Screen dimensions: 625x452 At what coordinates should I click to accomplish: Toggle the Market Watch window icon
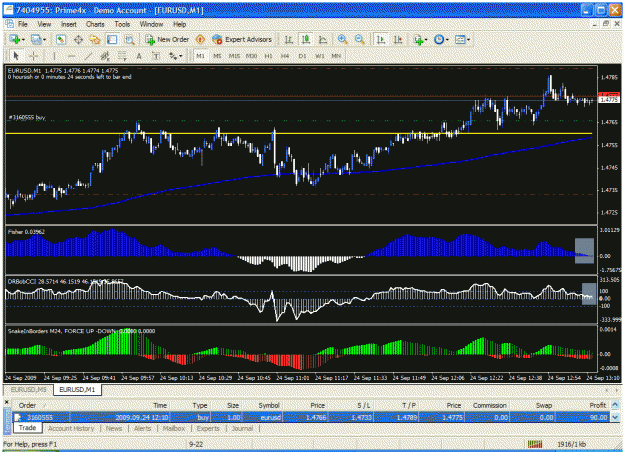[61, 39]
